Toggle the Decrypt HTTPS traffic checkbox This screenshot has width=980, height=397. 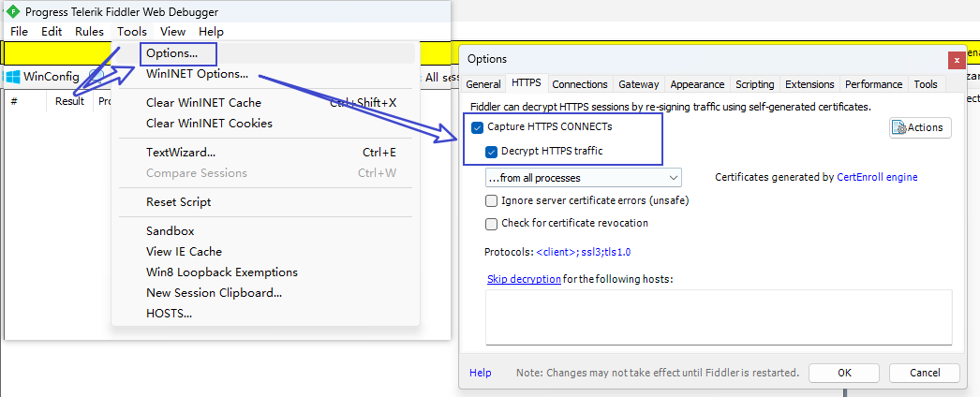492,151
